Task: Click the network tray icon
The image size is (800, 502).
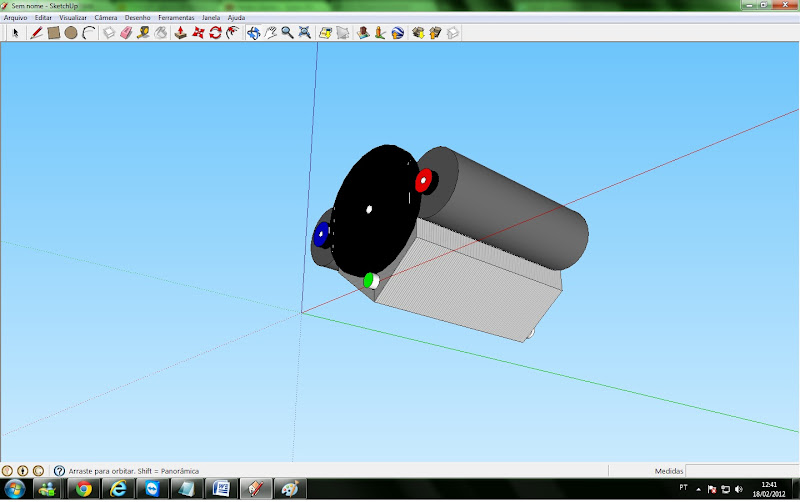Action: [726, 489]
